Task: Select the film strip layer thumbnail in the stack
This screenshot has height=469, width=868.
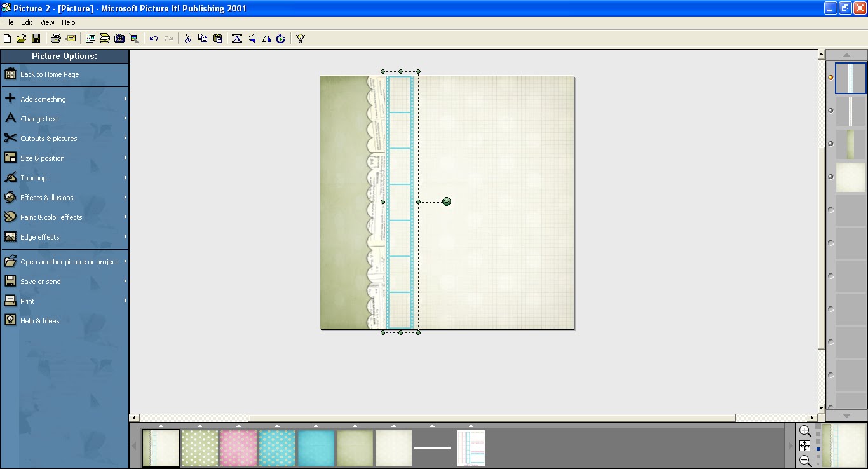Action: [851, 78]
